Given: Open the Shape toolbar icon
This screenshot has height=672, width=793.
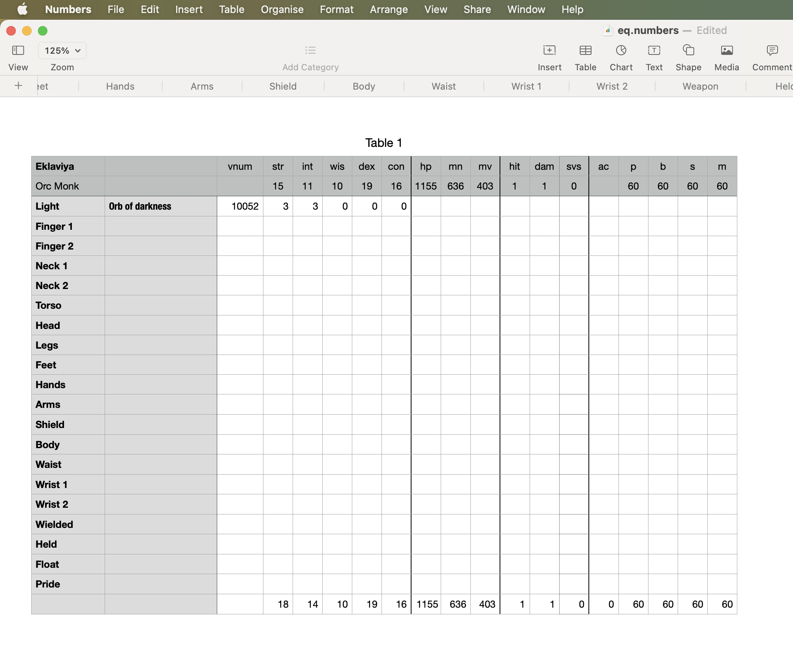Looking at the screenshot, I should tap(688, 51).
